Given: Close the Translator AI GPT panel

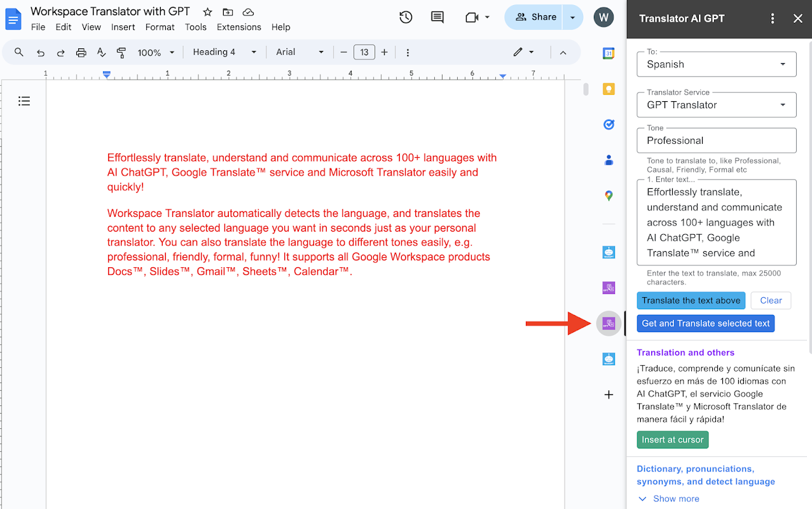Looking at the screenshot, I should click(798, 18).
